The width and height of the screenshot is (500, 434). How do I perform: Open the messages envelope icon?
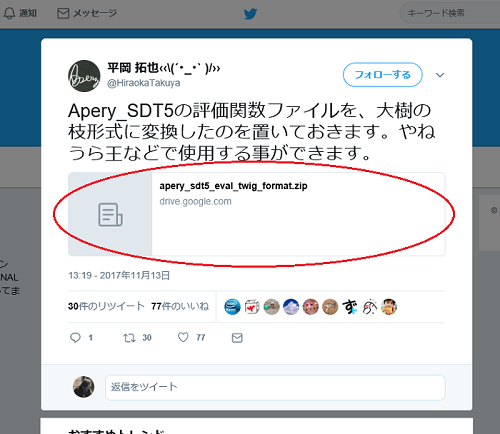(63, 13)
